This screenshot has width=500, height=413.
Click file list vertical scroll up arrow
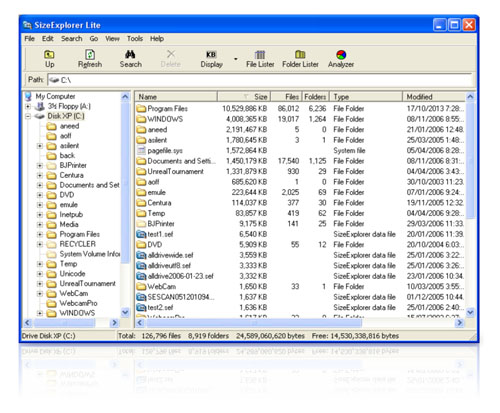tap(470, 97)
